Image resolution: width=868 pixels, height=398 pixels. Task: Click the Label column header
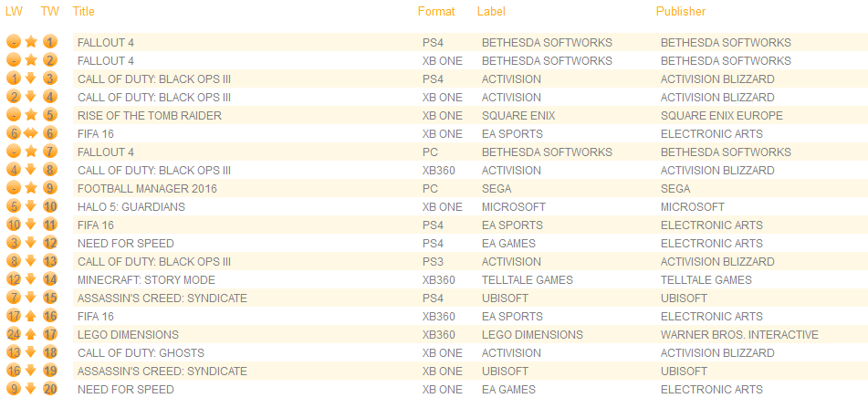coord(491,12)
